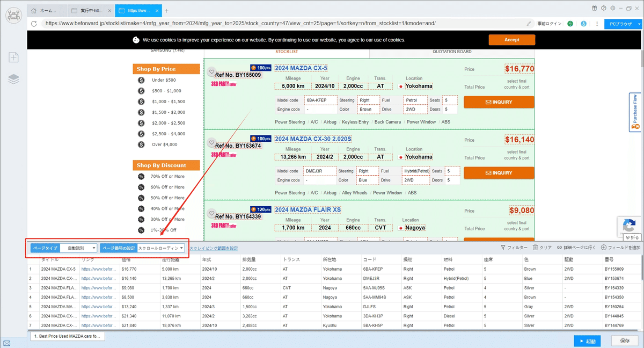Click the dollar icon beside Under $500
This screenshot has width=644, height=348.
click(x=141, y=80)
